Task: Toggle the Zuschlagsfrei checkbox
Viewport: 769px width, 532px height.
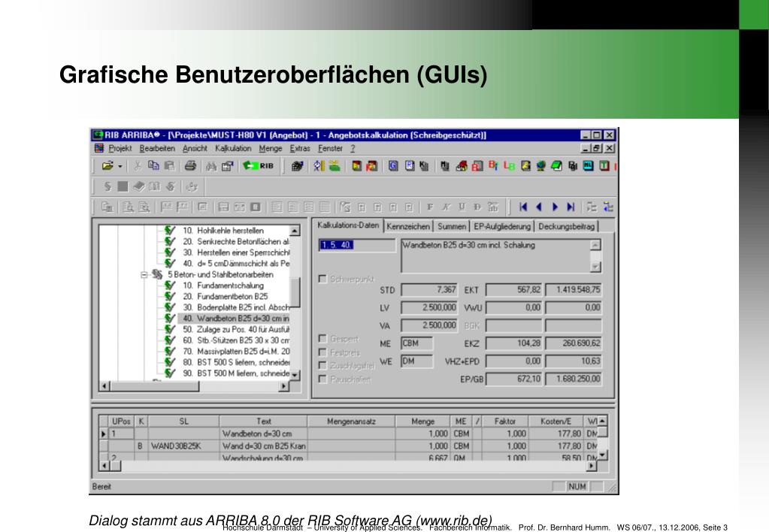Action: coord(322,365)
